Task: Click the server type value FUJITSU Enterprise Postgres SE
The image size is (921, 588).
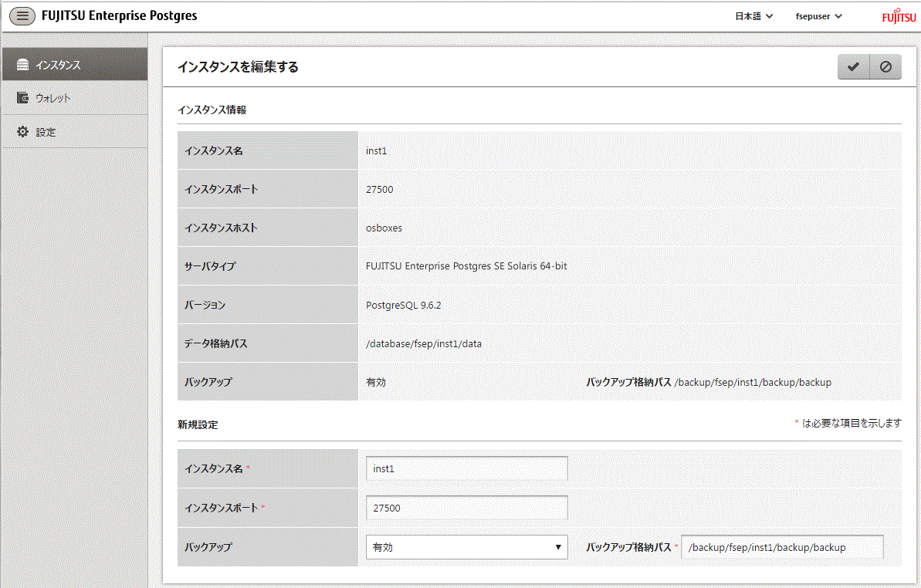Action: pos(466,265)
